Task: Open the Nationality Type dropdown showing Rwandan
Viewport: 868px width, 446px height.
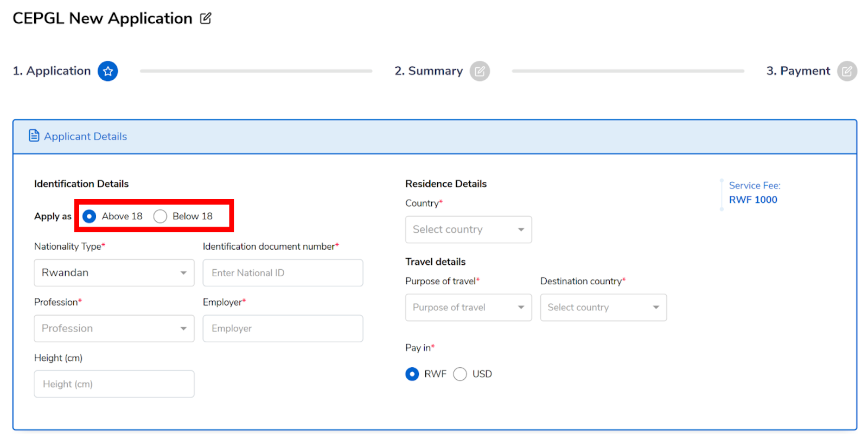Action: pyautogui.click(x=114, y=273)
